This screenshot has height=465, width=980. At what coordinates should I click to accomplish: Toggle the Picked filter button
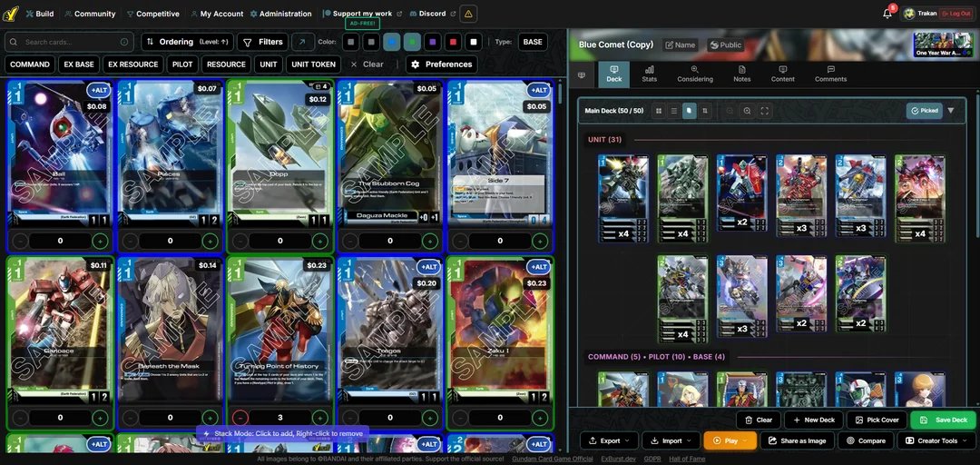[x=925, y=111]
